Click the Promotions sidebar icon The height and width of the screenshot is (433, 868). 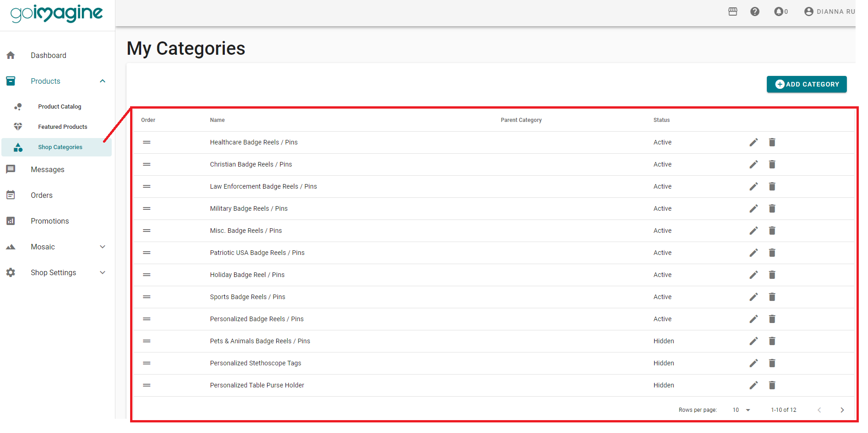(x=11, y=221)
